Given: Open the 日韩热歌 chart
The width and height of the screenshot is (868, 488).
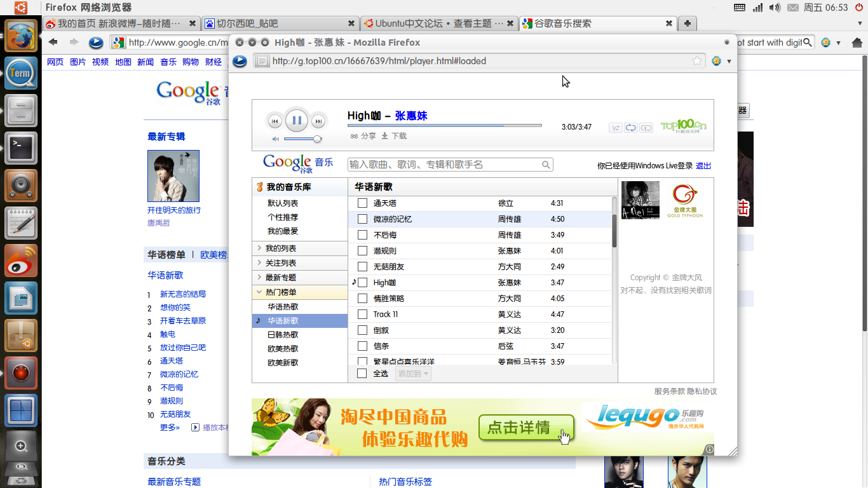Looking at the screenshot, I should click(x=283, y=335).
